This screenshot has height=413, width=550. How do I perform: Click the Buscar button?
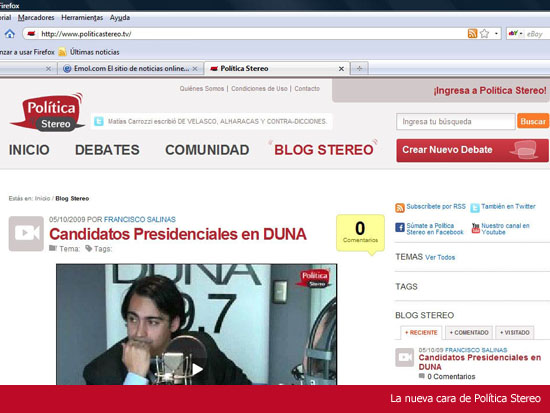533,121
